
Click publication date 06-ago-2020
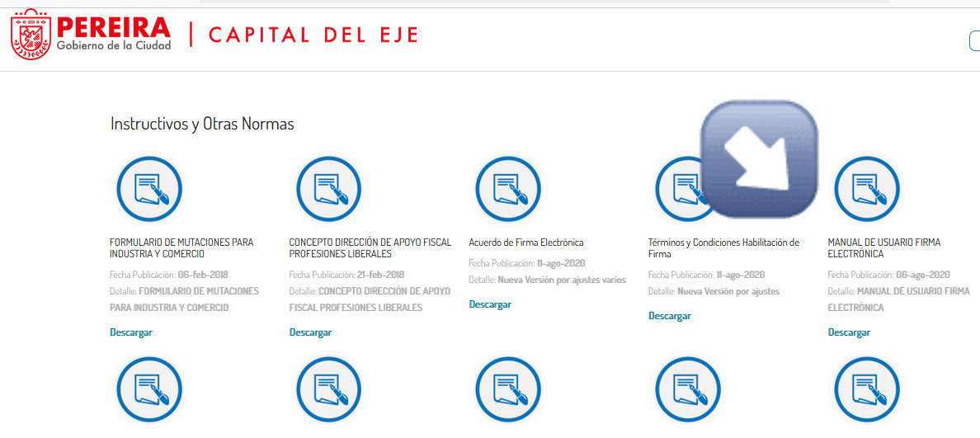click(923, 275)
